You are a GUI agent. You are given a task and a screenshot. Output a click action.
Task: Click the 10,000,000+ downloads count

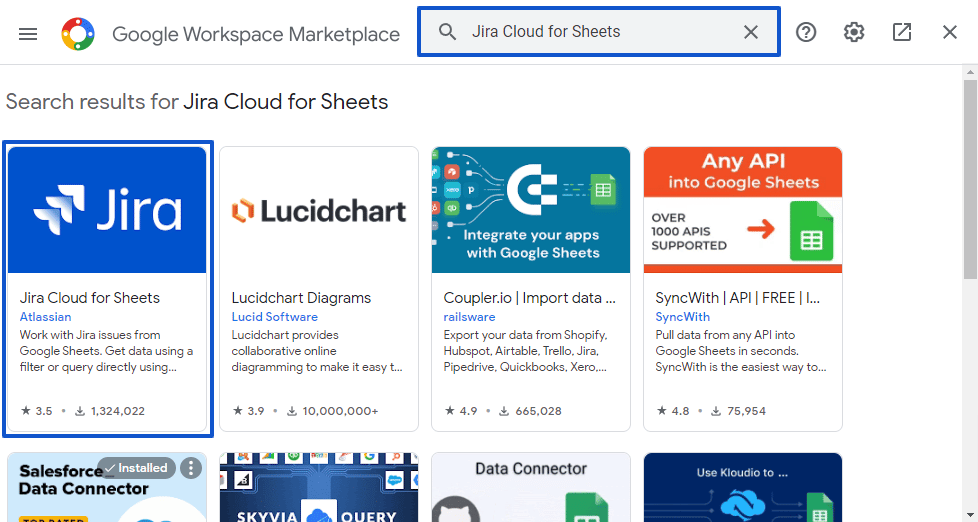point(332,411)
